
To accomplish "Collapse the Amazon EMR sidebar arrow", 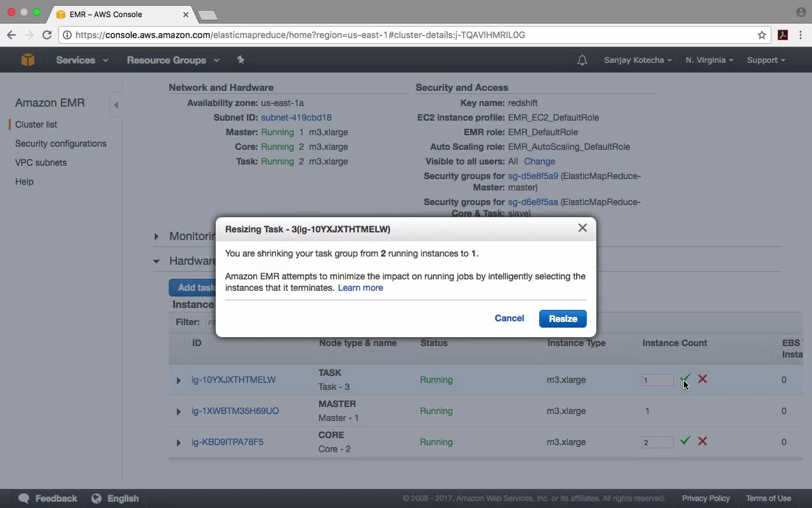I will [116, 105].
